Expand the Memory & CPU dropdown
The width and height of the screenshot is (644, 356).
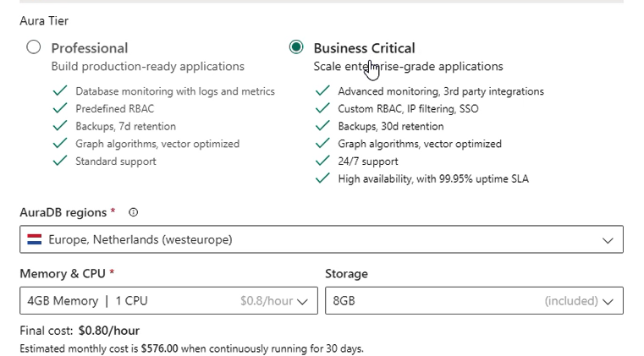pyautogui.click(x=168, y=300)
